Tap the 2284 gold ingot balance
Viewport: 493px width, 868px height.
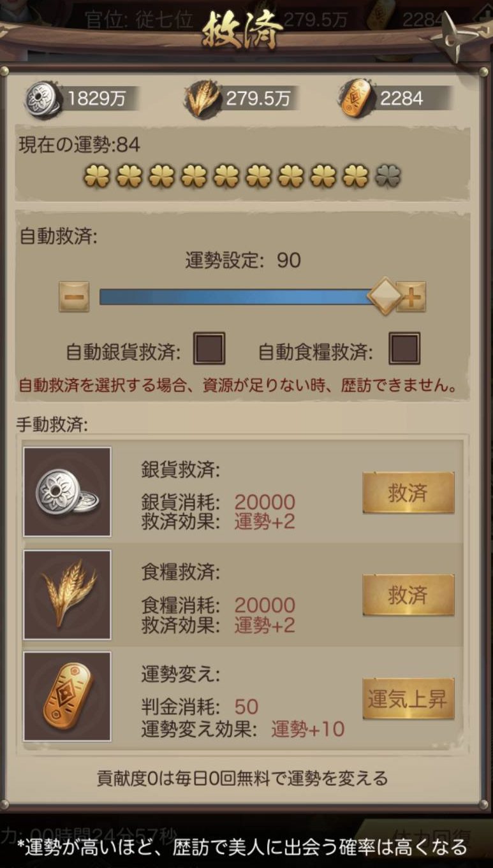pos(402,99)
